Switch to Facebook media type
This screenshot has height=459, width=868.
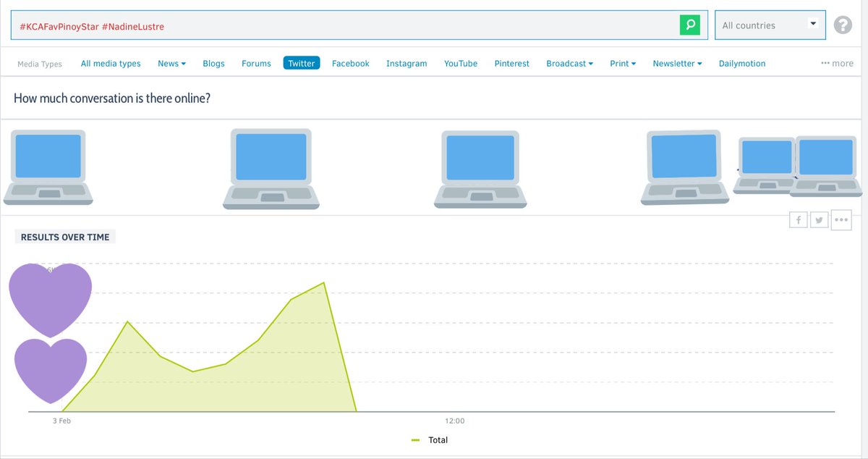pyautogui.click(x=350, y=64)
